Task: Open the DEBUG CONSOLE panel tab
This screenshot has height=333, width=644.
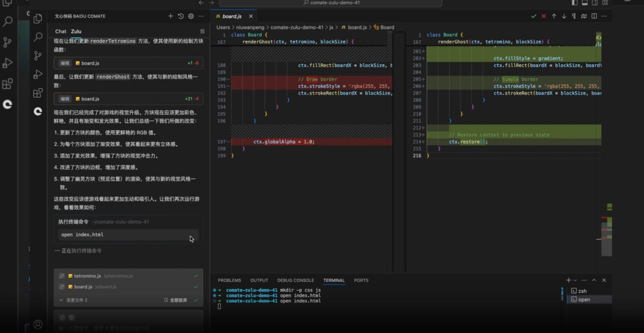Action: [296, 280]
